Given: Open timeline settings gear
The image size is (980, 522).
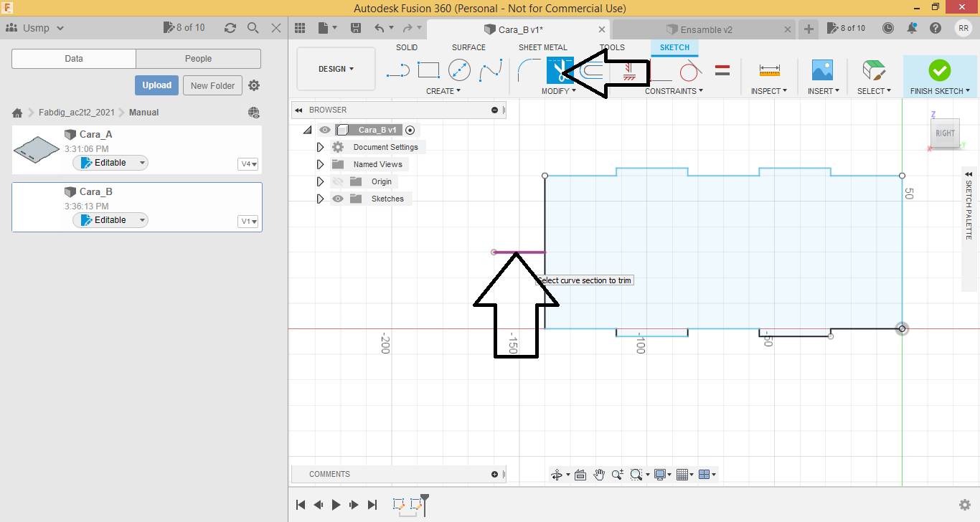Looking at the screenshot, I should 965,505.
